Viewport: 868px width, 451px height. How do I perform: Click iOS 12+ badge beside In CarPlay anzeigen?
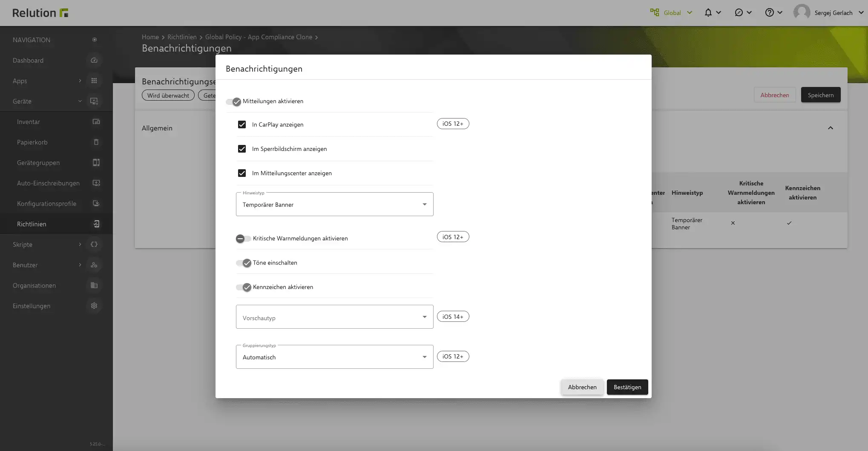[x=453, y=124]
